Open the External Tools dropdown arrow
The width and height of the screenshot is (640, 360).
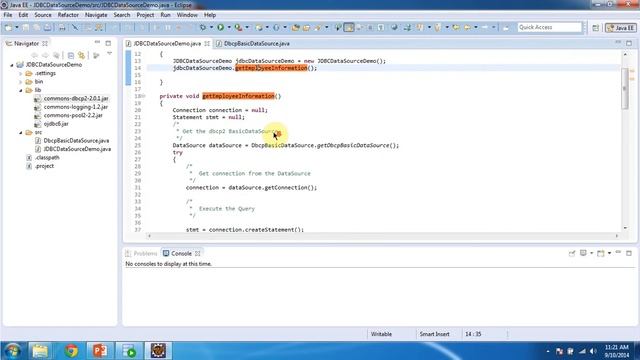(x=247, y=27)
